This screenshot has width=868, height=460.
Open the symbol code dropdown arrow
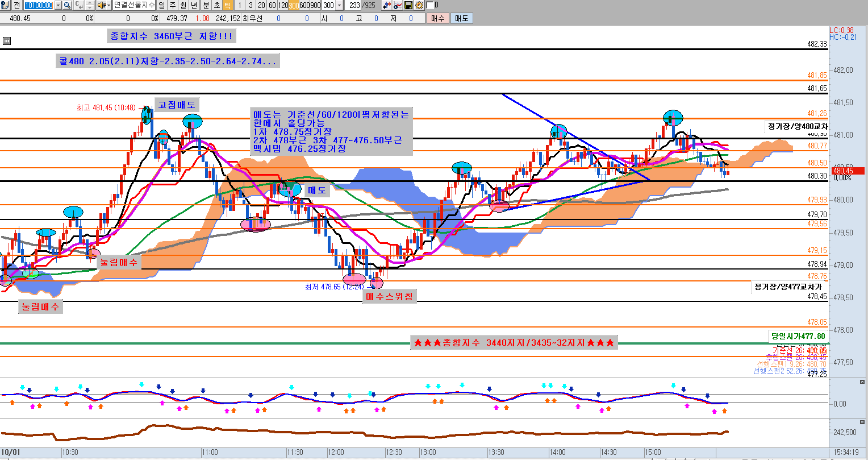[x=57, y=5]
